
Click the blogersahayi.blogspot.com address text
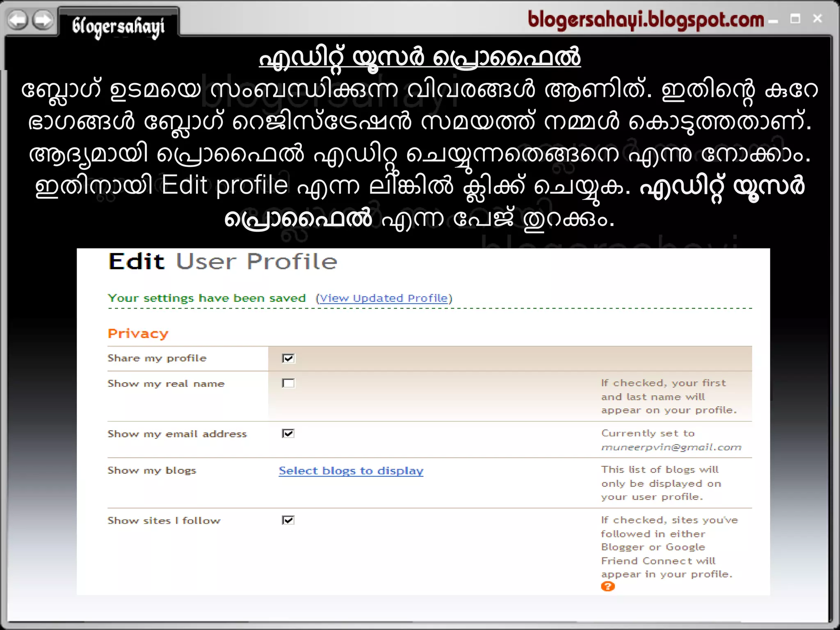coord(646,20)
